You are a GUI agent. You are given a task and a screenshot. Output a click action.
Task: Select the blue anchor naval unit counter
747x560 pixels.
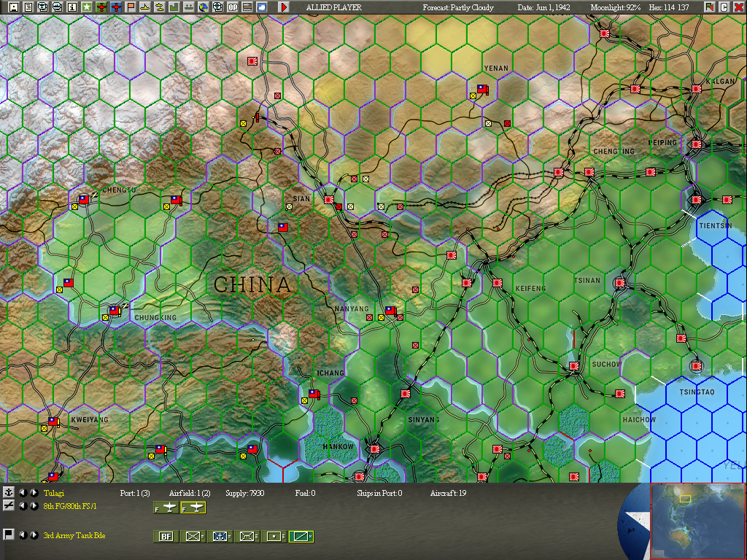tap(220, 537)
